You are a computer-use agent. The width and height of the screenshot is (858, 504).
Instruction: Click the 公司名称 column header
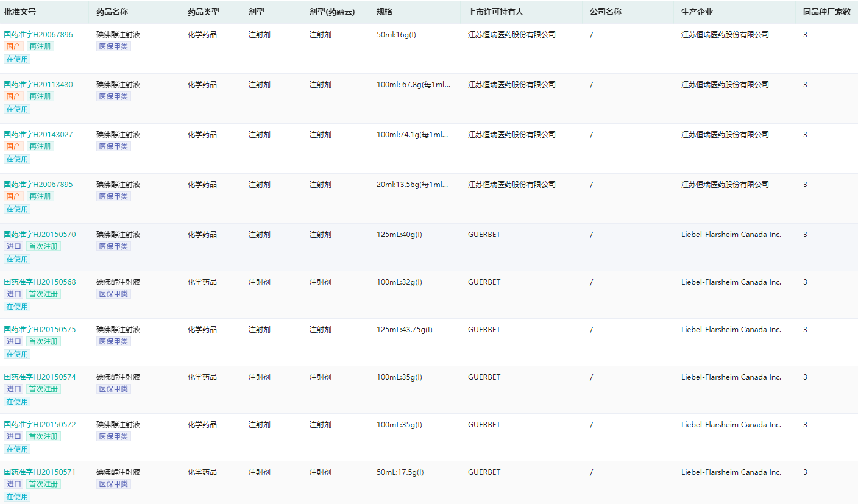pyautogui.click(x=606, y=12)
